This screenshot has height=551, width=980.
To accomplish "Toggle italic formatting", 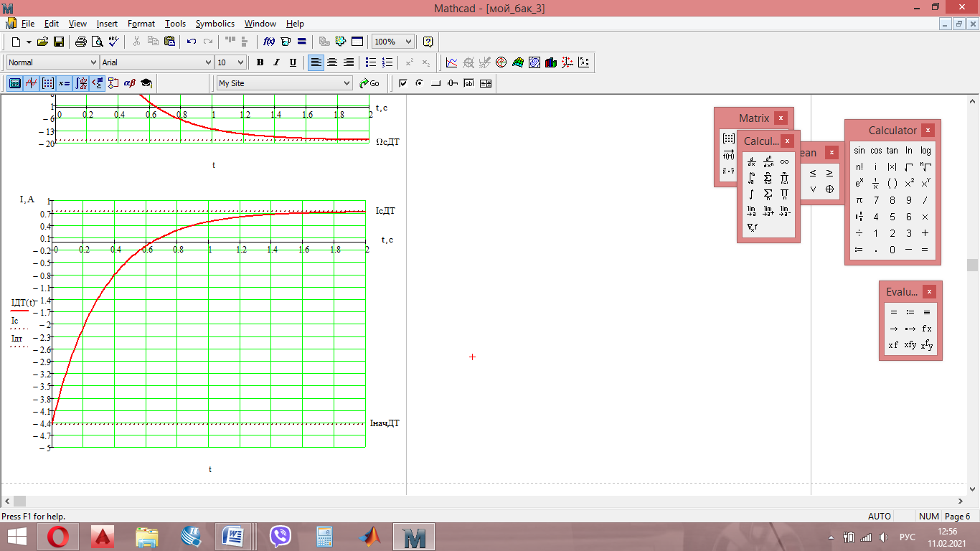I will (276, 62).
